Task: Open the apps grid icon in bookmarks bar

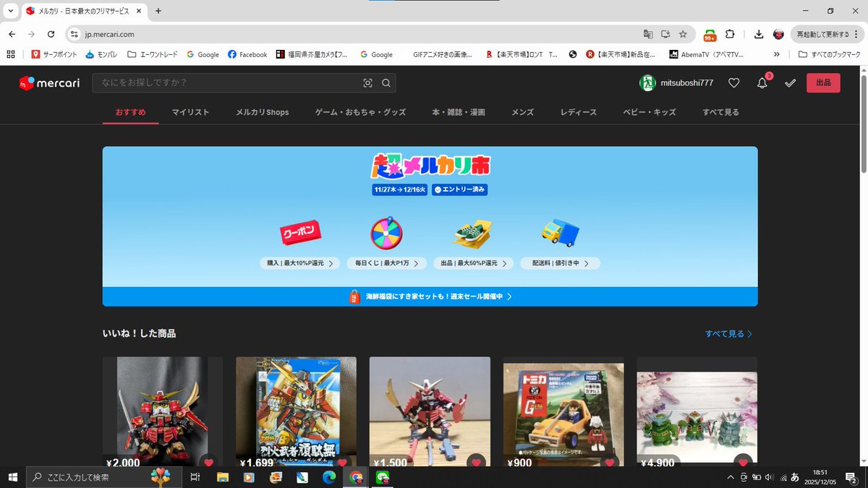Action: tap(11, 54)
